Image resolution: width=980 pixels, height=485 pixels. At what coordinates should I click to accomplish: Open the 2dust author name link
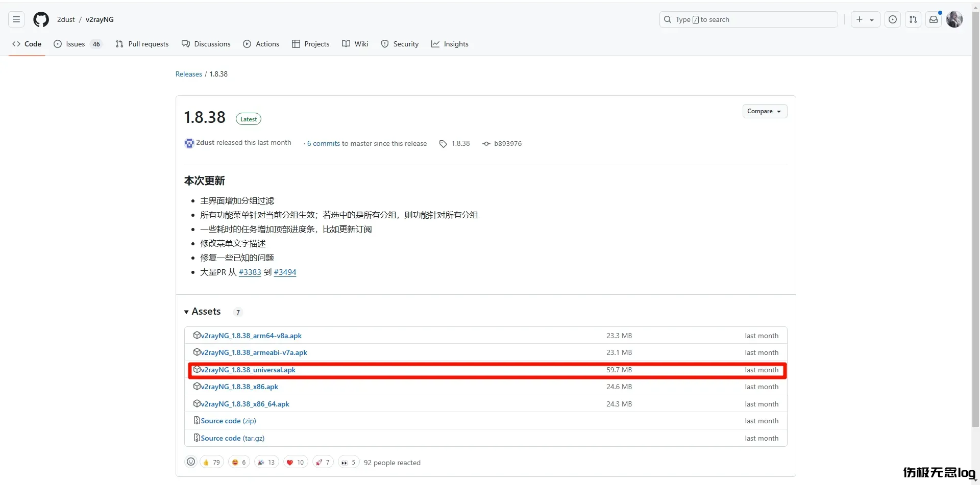[205, 143]
